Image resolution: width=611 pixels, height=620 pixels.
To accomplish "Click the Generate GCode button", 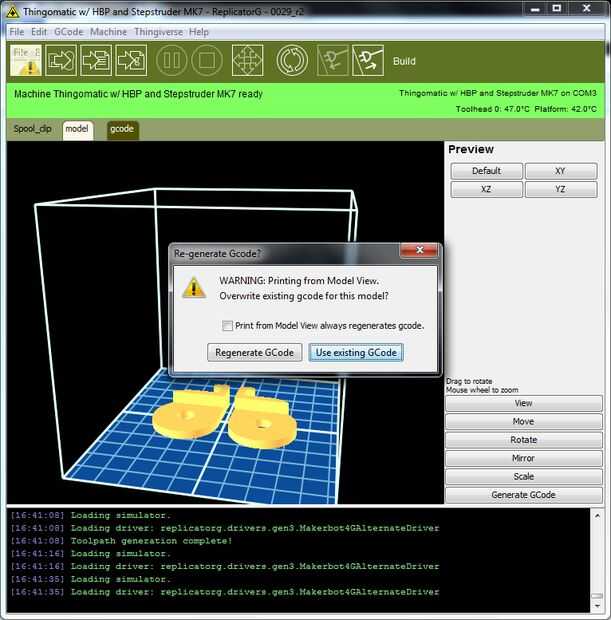I will [524, 495].
